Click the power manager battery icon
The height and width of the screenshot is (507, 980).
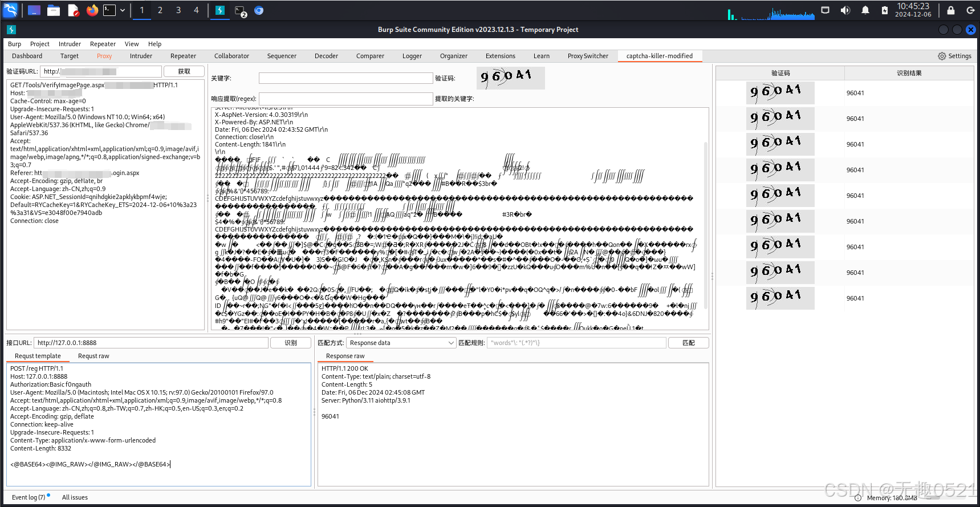click(884, 10)
